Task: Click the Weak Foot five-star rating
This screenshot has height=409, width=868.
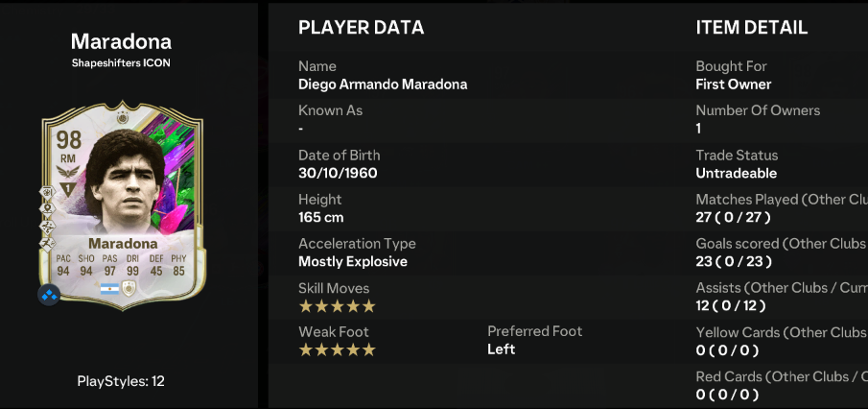Action: 337,350
